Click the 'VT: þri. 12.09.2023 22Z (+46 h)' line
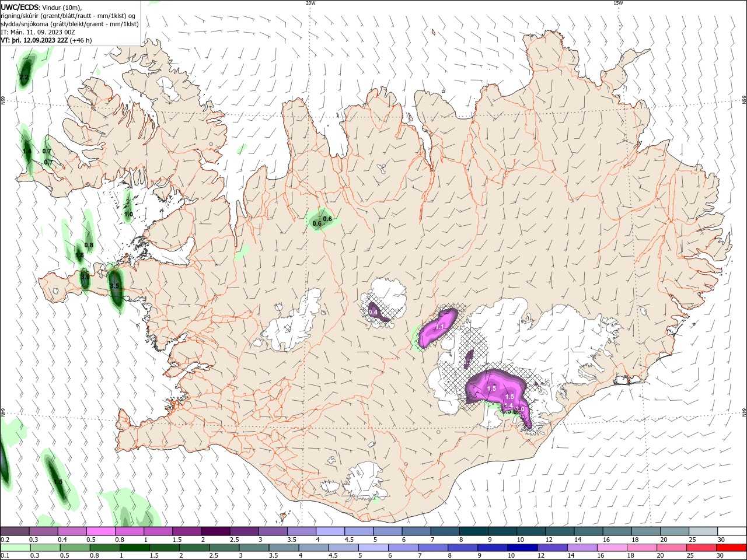This screenshot has width=747, height=560. pos(47,40)
